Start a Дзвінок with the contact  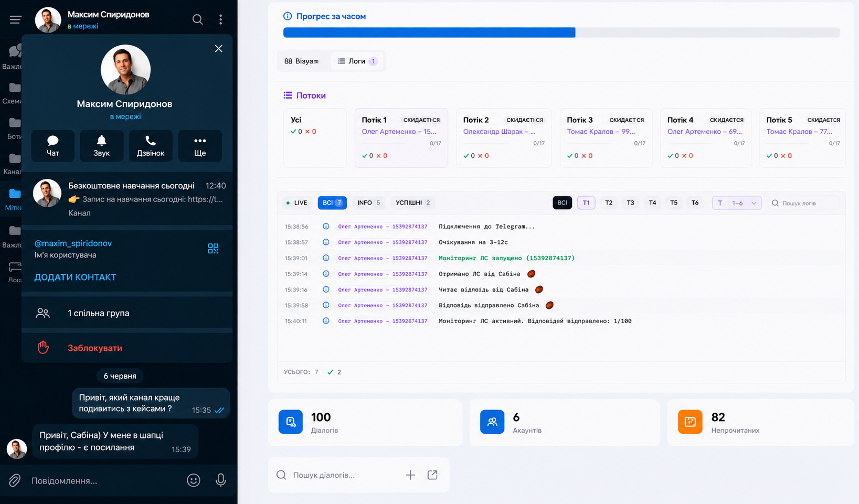point(151,146)
